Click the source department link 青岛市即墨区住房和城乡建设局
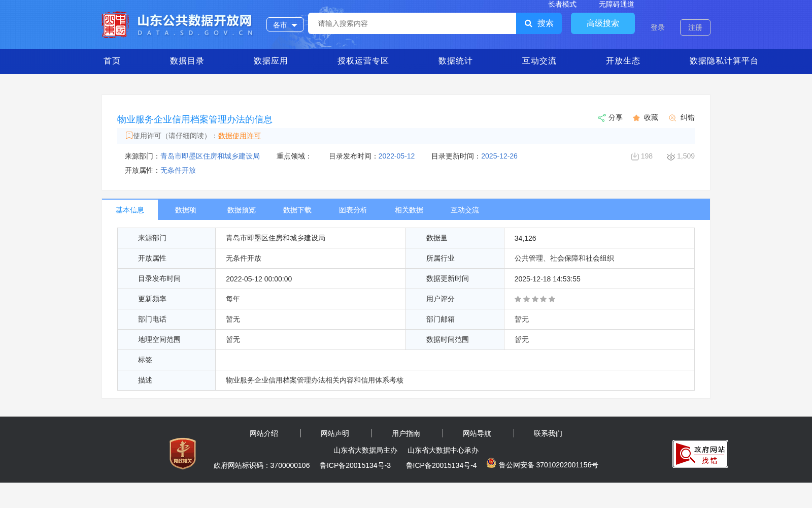The width and height of the screenshot is (812, 508). point(210,156)
